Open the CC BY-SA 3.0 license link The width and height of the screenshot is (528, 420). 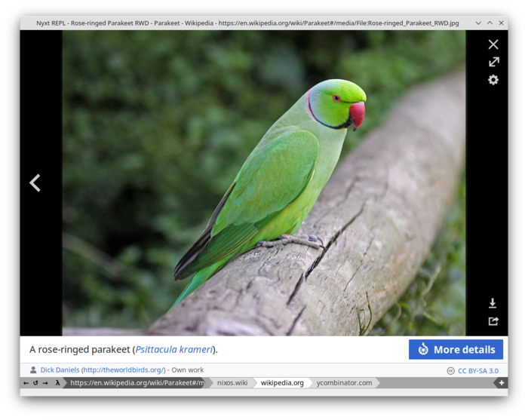click(477, 371)
